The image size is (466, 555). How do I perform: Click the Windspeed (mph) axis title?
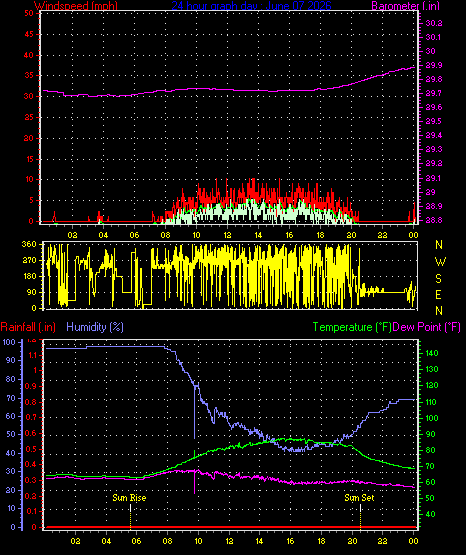(x=75, y=6)
